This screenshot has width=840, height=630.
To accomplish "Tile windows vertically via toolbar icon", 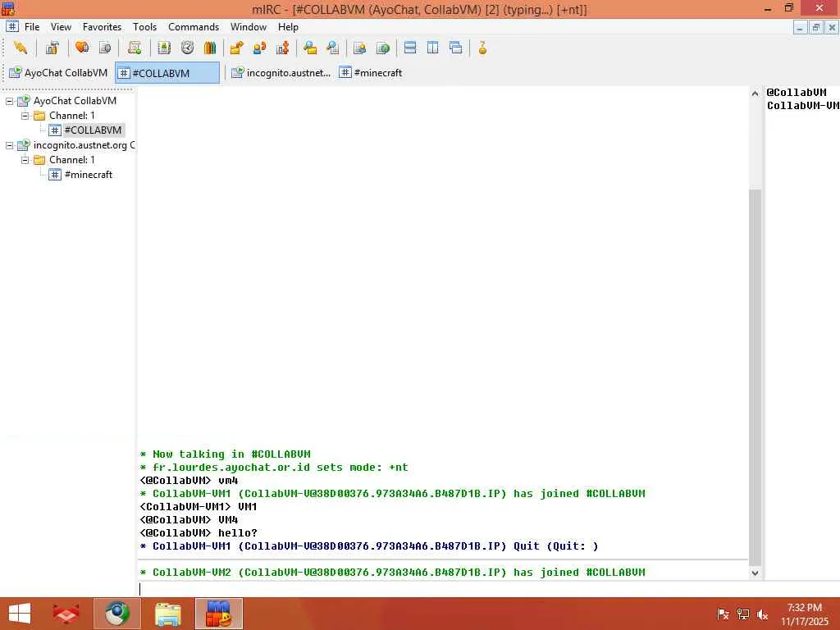I will pos(433,48).
